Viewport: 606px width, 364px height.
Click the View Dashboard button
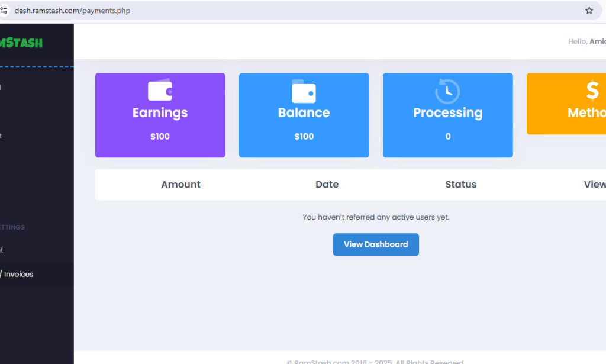376,244
